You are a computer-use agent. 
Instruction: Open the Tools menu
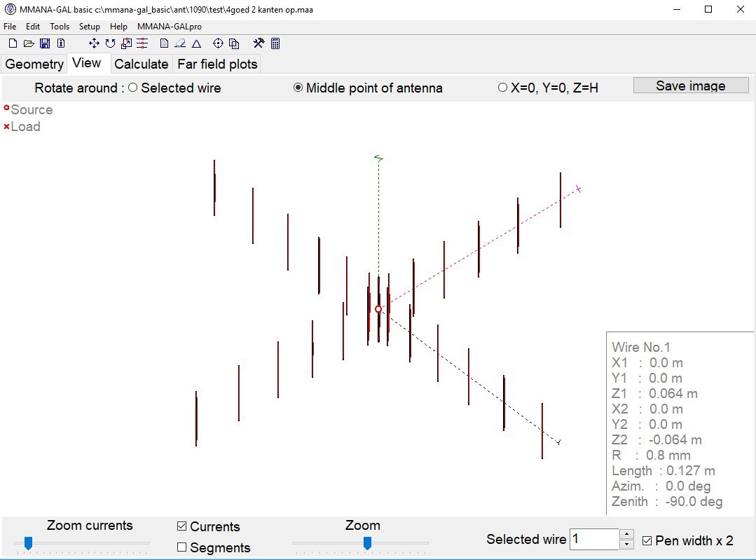click(60, 26)
